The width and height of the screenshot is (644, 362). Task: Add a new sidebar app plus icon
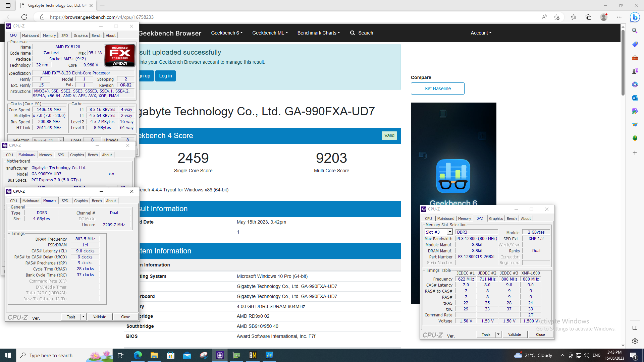tap(635, 153)
